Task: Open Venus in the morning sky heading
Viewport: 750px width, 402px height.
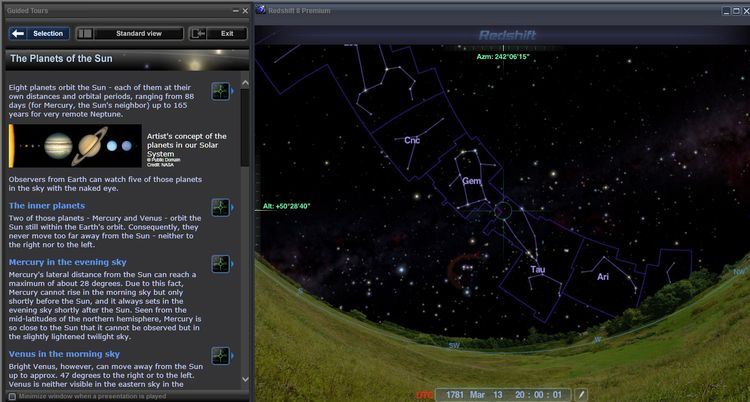Action: 64,354
